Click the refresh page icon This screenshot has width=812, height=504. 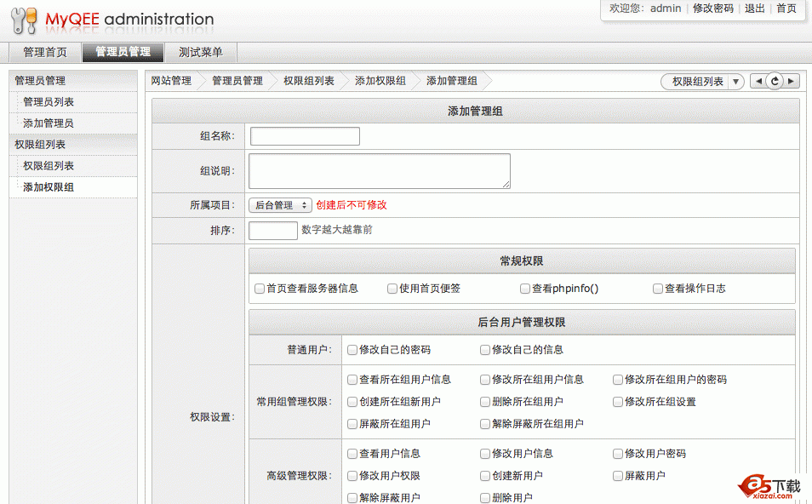pos(775,81)
